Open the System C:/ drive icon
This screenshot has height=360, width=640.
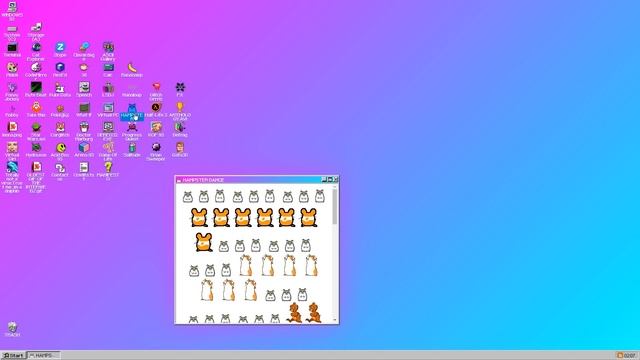point(12,32)
